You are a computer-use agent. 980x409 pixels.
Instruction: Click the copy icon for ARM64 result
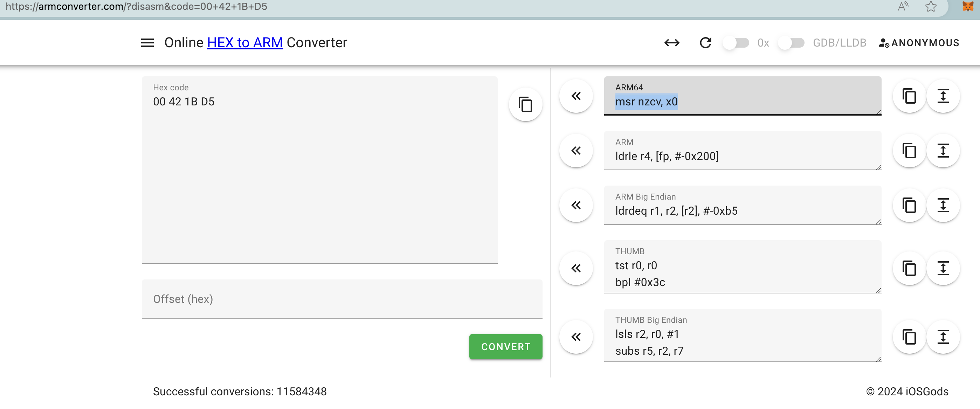(x=909, y=97)
